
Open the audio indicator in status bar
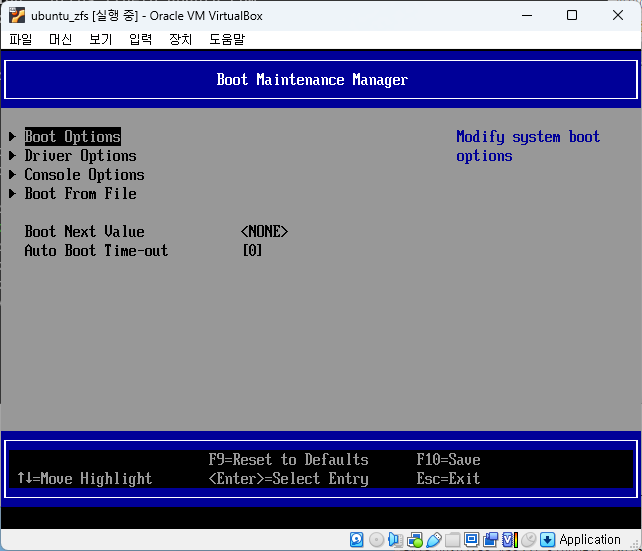tap(395, 539)
